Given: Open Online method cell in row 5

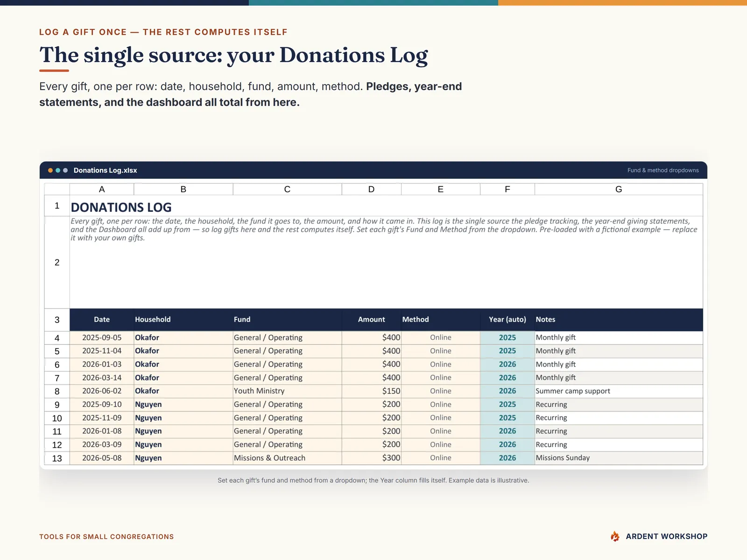Looking at the screenshot, I should click(440, 351).
